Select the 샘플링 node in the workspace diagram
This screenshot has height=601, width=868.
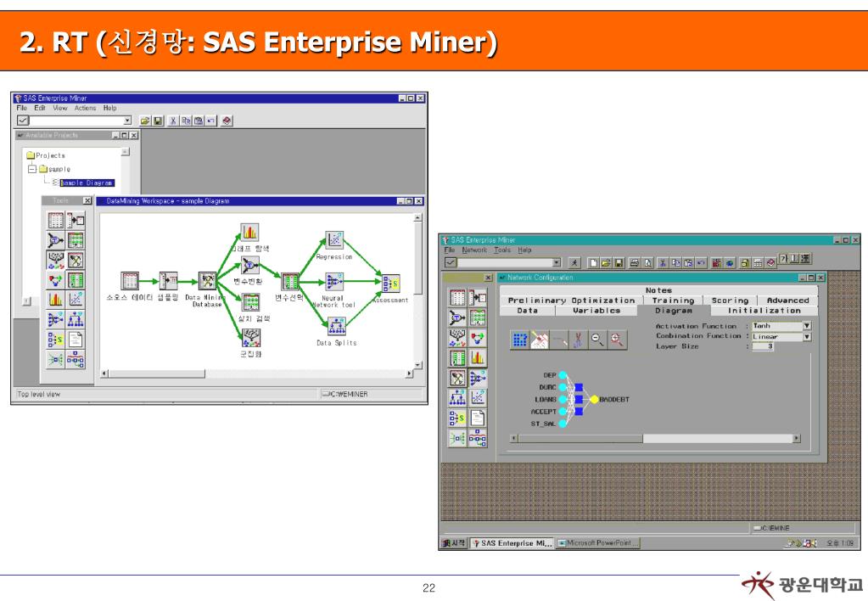168,281
